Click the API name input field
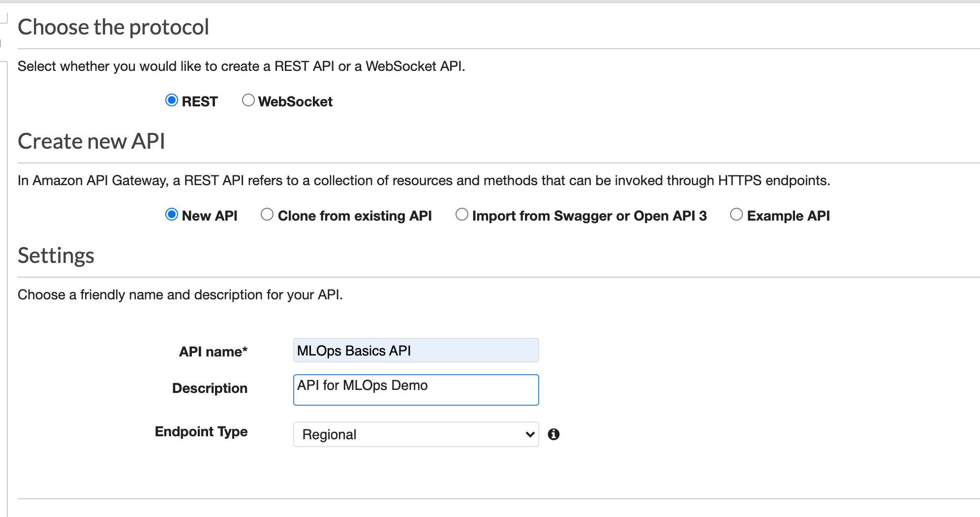Image resolution: width=980 pixels, height=517 pixels. 416,350
